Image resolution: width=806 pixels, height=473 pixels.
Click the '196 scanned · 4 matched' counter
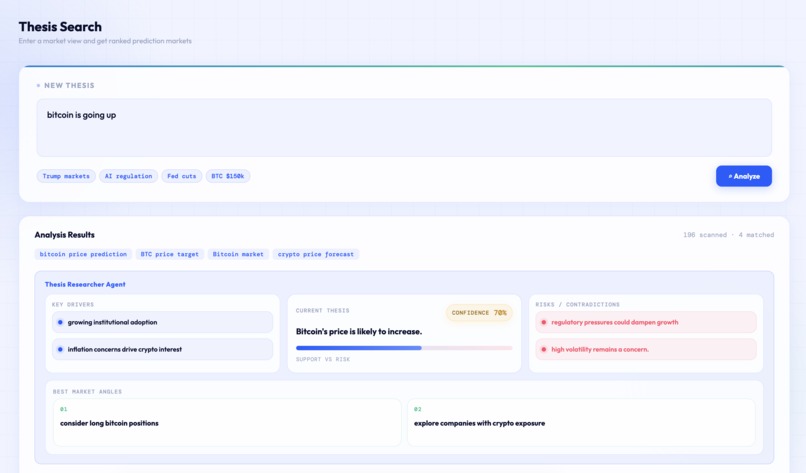[x=728, y=234]
